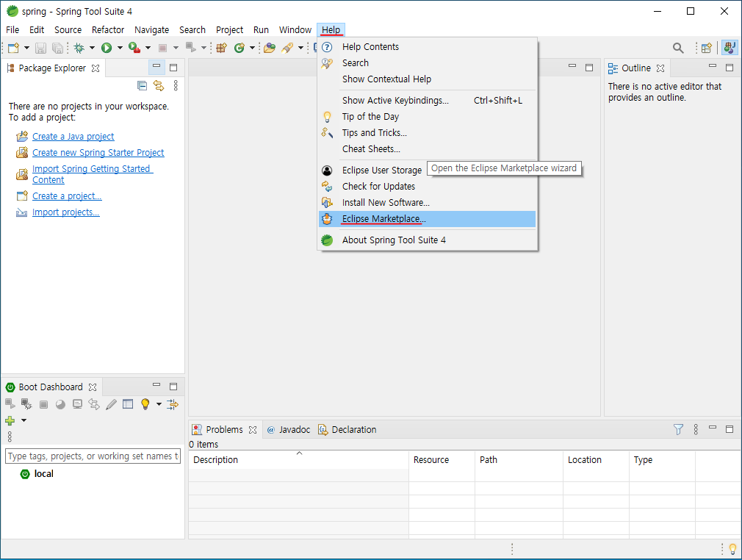Viewport: 742px width, 560px height.
Task: Open dropdown beside green plus icon
Action: (x=24, y=420)
